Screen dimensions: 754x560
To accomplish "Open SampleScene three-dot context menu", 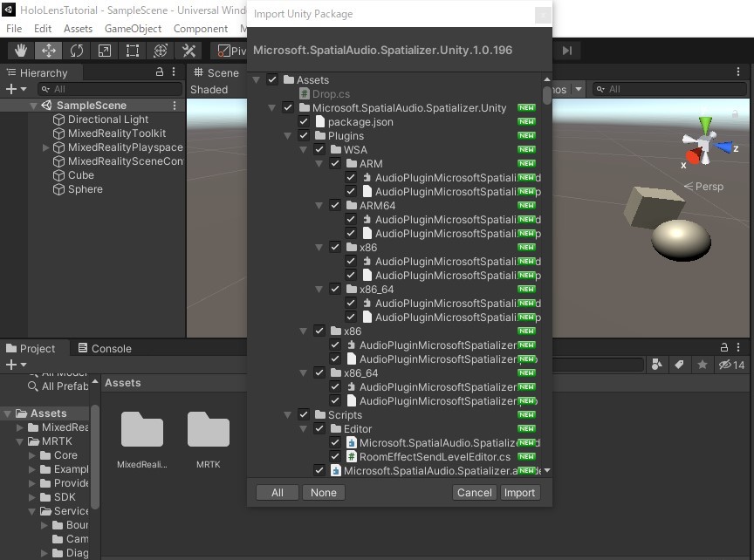I will (x=175, y=106).
